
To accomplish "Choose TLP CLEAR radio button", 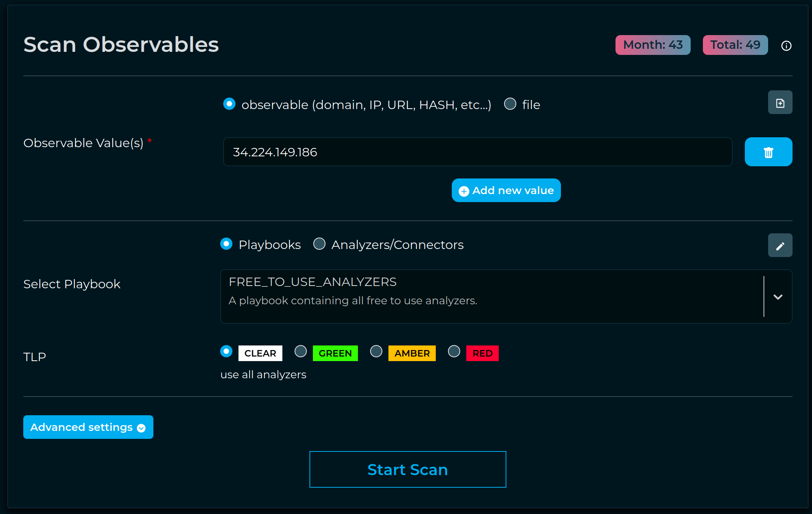I will pos(226,351).
